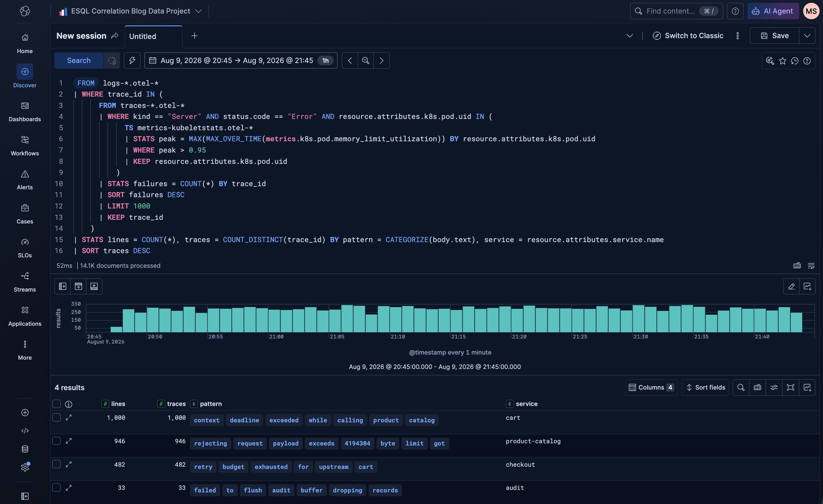Open query history icon
This screenshot has height=504, width=823.
pos(795,61)
